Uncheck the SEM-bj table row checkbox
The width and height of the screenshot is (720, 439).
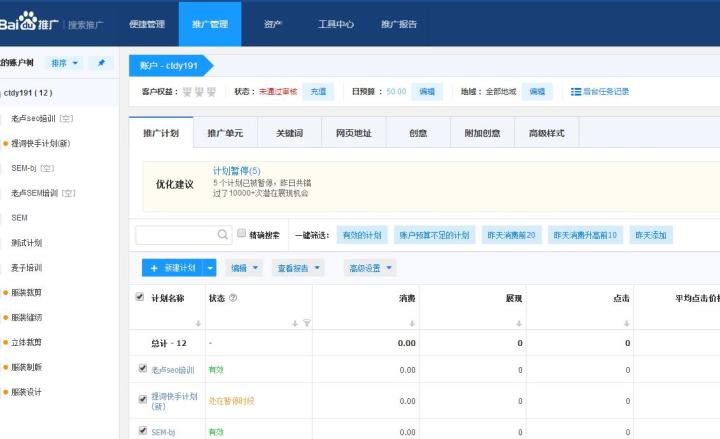143,431
